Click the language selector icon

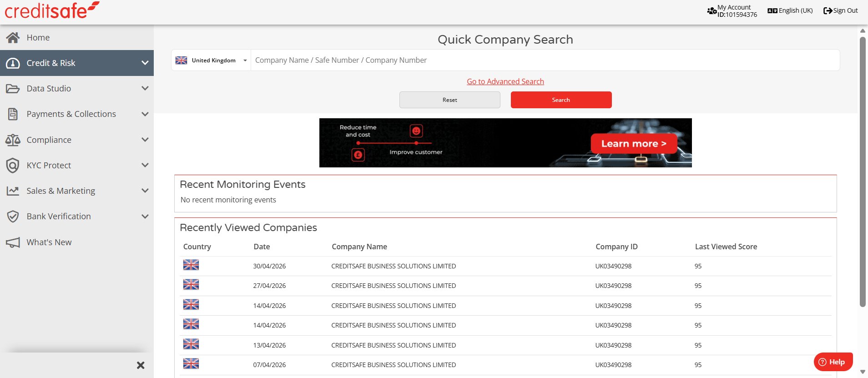772,10
